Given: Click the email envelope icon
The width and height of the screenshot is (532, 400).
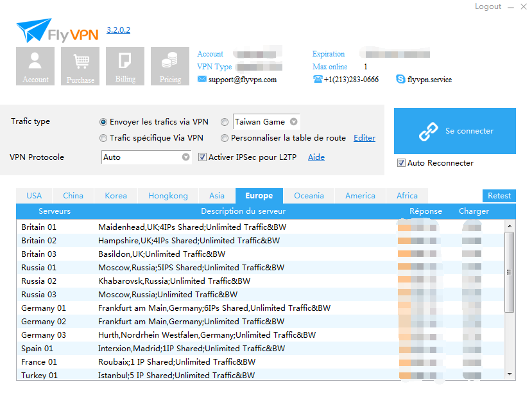Looking at the screenshot, I should point(202,79).
